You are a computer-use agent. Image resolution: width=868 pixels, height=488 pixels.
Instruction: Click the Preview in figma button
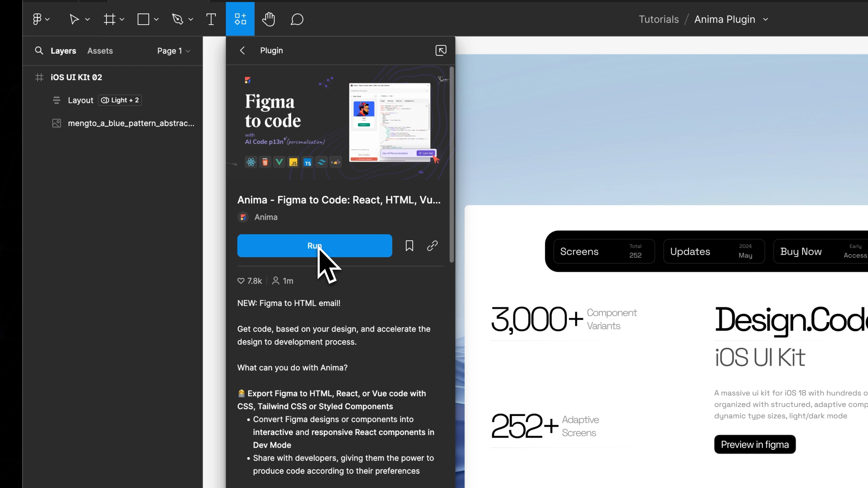click(755, 445)
